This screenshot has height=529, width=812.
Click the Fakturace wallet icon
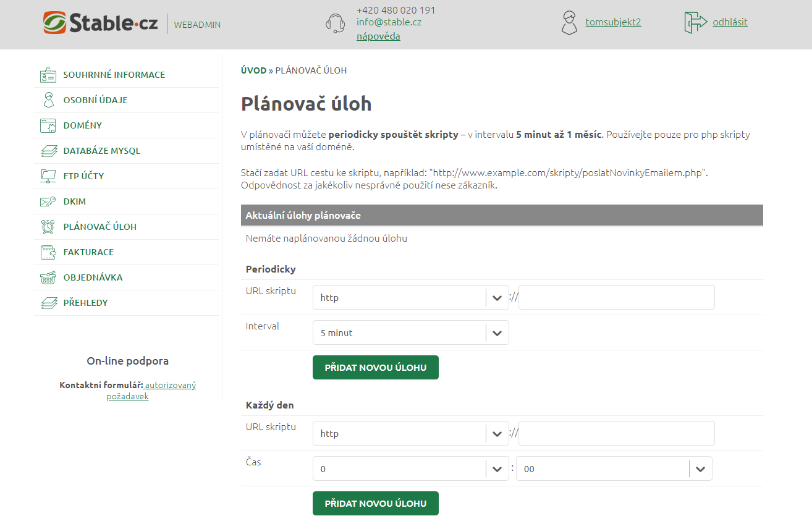(48, 252)
